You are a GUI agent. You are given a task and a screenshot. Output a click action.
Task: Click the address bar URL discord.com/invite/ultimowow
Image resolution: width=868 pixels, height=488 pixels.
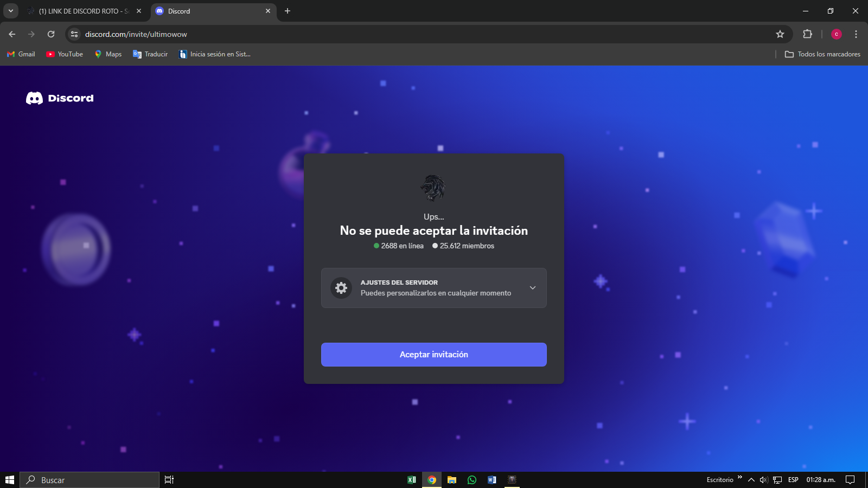pyautogui.click(x=136, y=34)
